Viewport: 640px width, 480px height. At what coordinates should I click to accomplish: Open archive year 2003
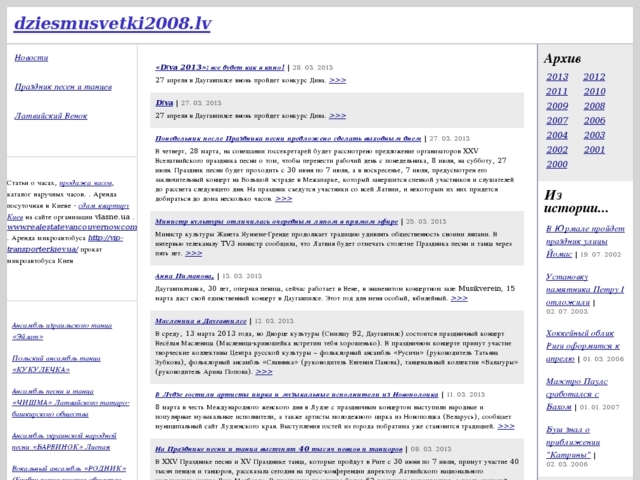(x=594, y=135)
